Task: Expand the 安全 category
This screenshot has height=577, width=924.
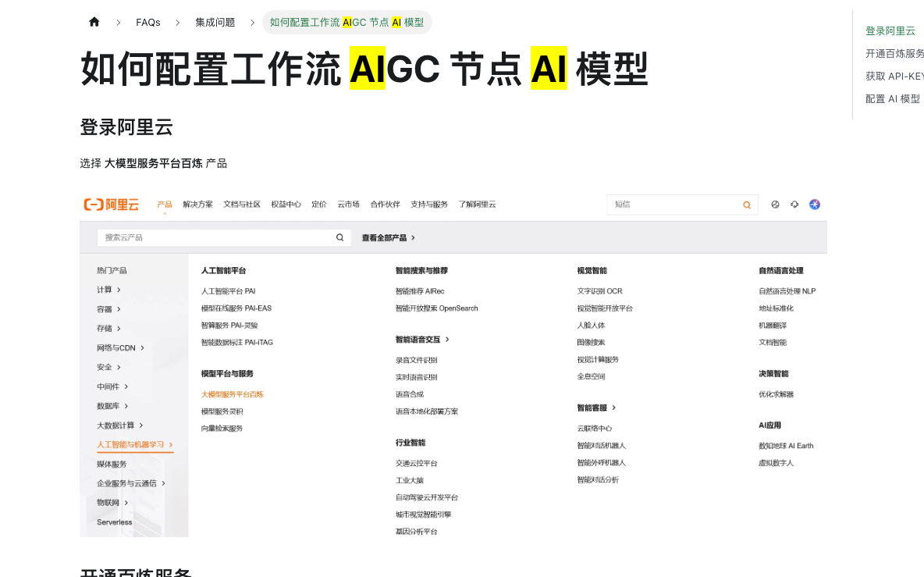Action: tap(108, 367)
